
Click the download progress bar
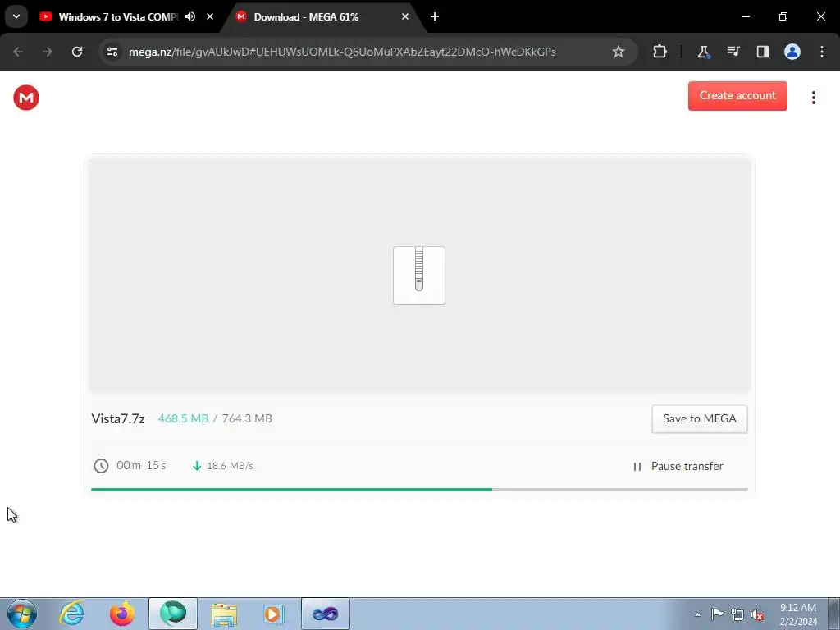tap(419, 490)
